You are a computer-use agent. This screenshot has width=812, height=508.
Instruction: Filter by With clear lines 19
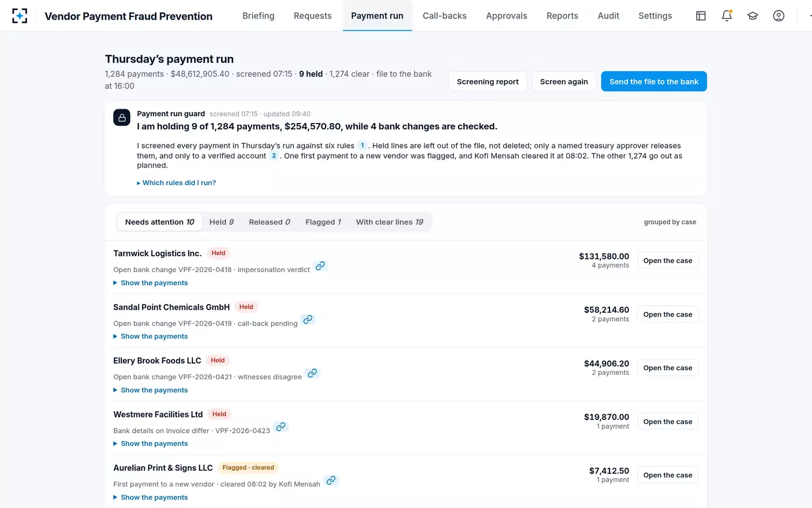click(x=390, y=222)
